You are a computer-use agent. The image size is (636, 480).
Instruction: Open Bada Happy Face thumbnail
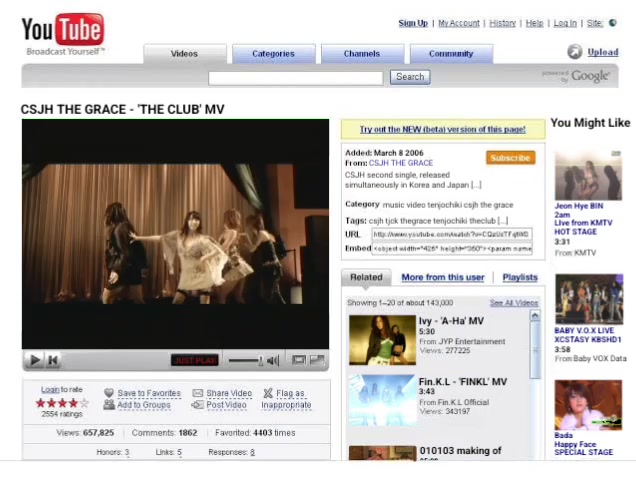[x=588, y=405]
